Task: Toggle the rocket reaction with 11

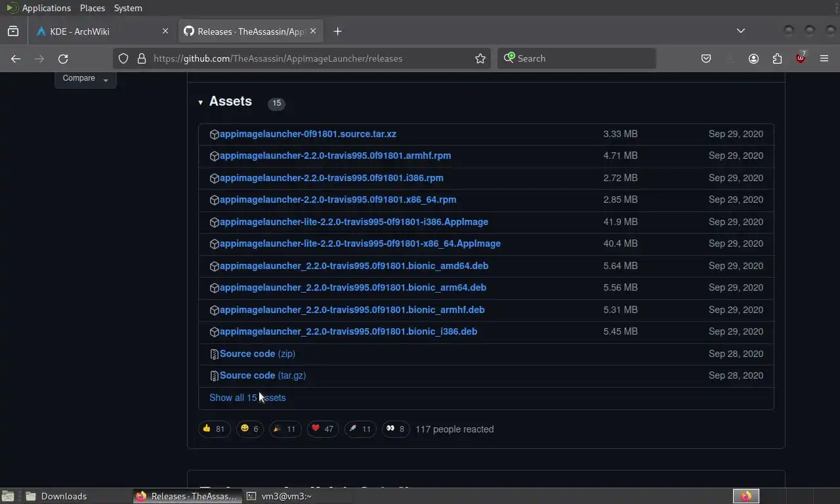Action: 360,429
